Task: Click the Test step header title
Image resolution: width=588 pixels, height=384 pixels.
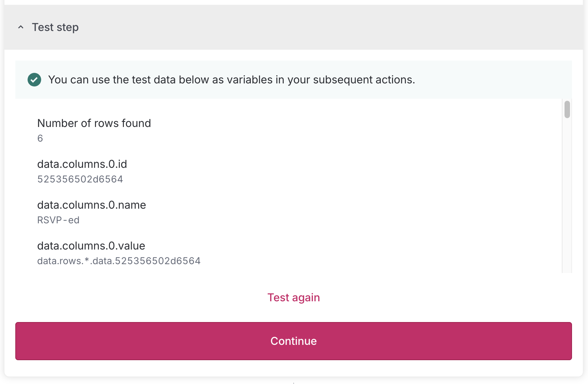Action: point(55,27)
